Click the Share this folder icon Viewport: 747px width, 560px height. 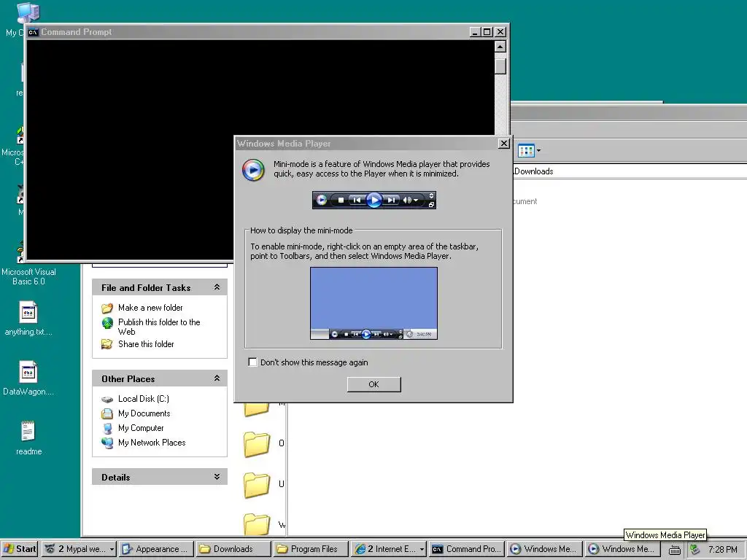tap(107, 344)
